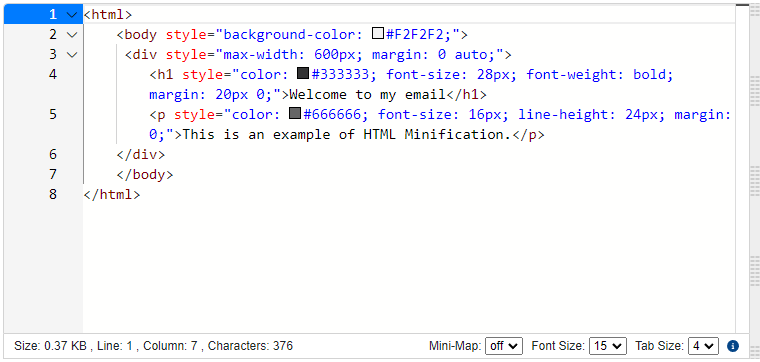
Task: Click the 'Line: 1' status entry
Action: pyautogui.click(x=115, y=346)
